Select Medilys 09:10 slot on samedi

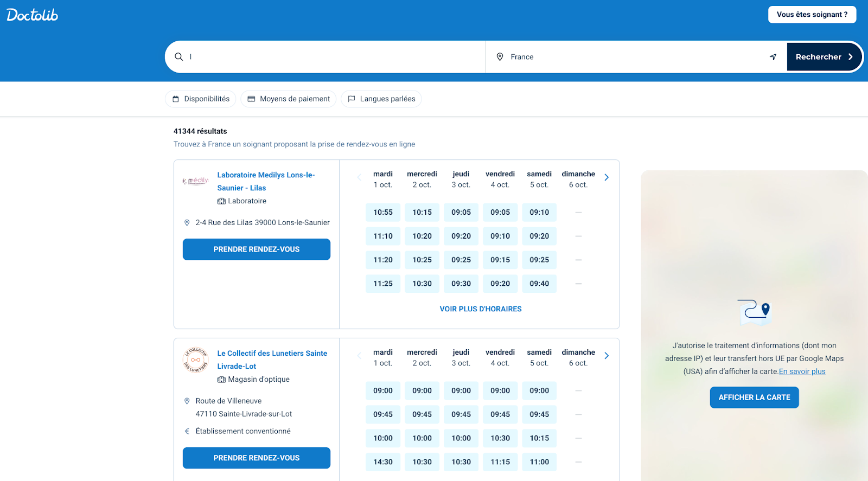tap(539, 213)
